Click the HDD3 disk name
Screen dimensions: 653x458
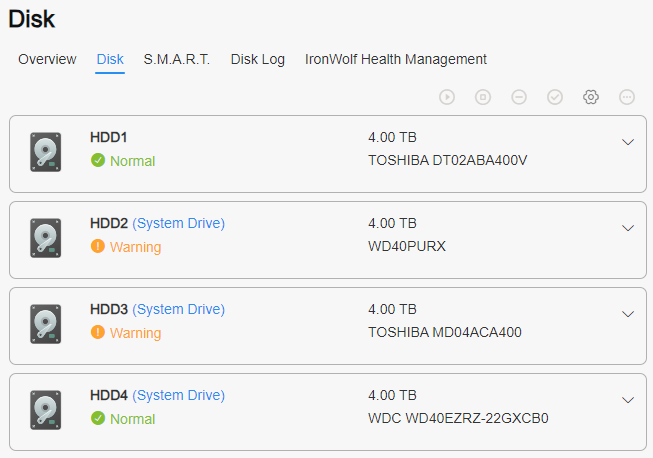(x=109, y=309)
